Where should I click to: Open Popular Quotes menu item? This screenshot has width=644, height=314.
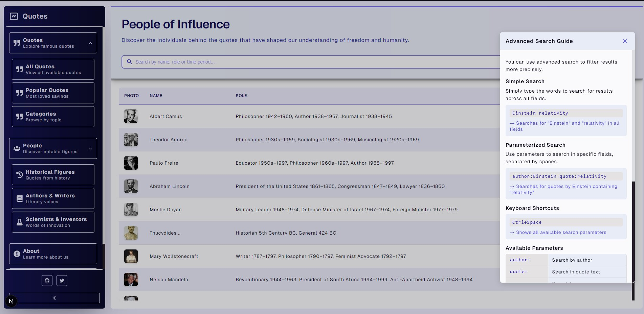point(53,93)
